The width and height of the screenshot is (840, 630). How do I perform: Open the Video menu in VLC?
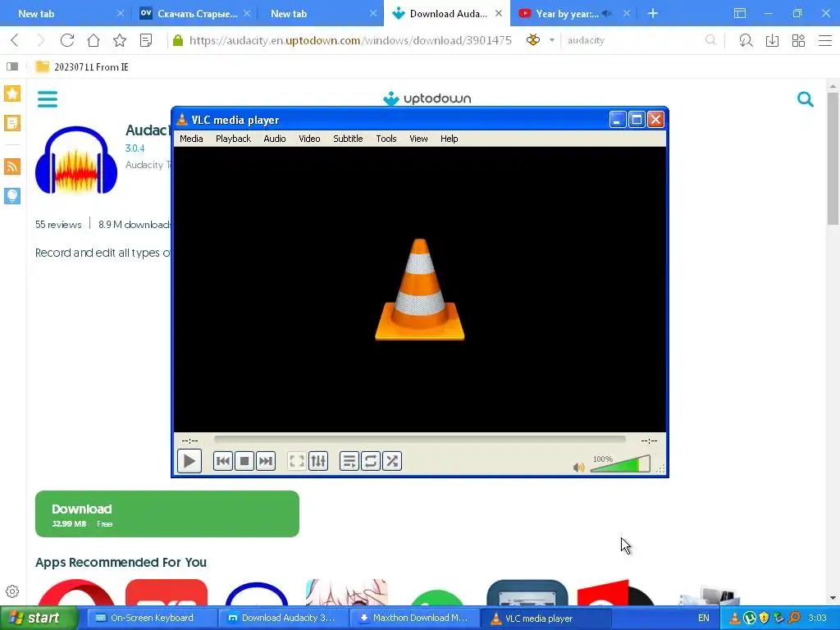[x=309, y=138]
